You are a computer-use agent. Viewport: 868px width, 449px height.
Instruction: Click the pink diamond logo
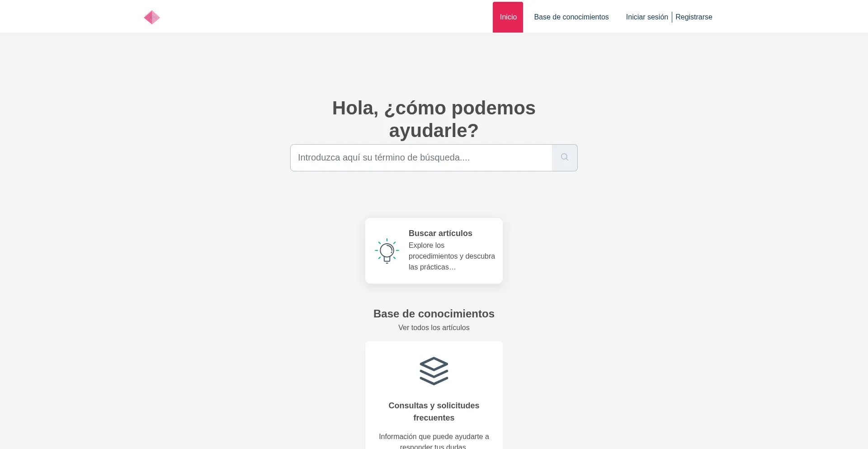tap(152, 17)
